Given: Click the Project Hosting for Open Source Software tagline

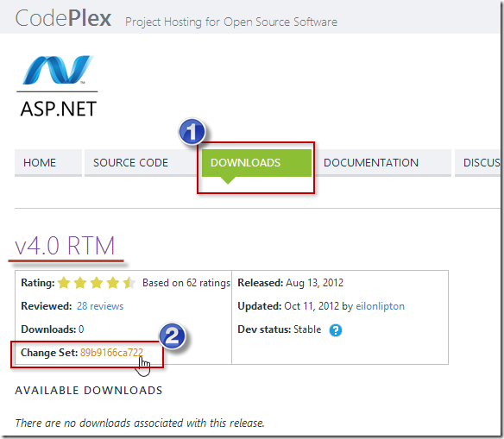Looking at the screenshot, I should point(231,22).
